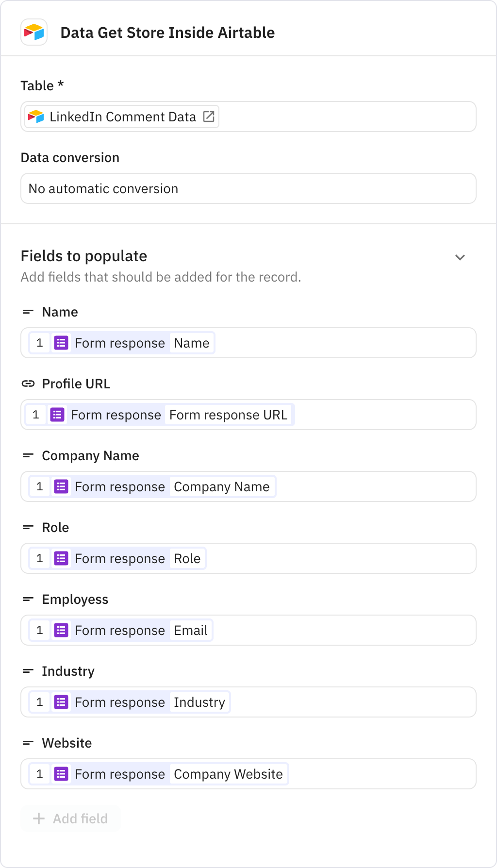Click the Airtable logo in the header
This screenshot has width=497, height=868.
(34, 33)
